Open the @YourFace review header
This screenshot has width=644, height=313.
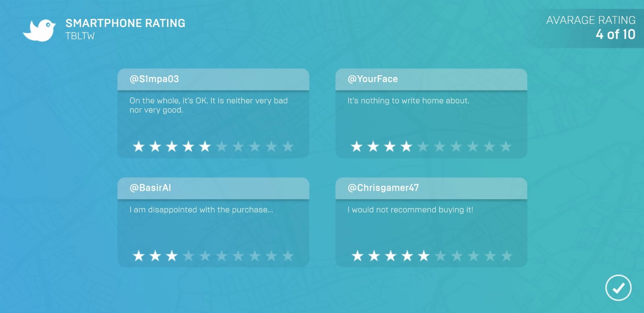pos(431,79)
